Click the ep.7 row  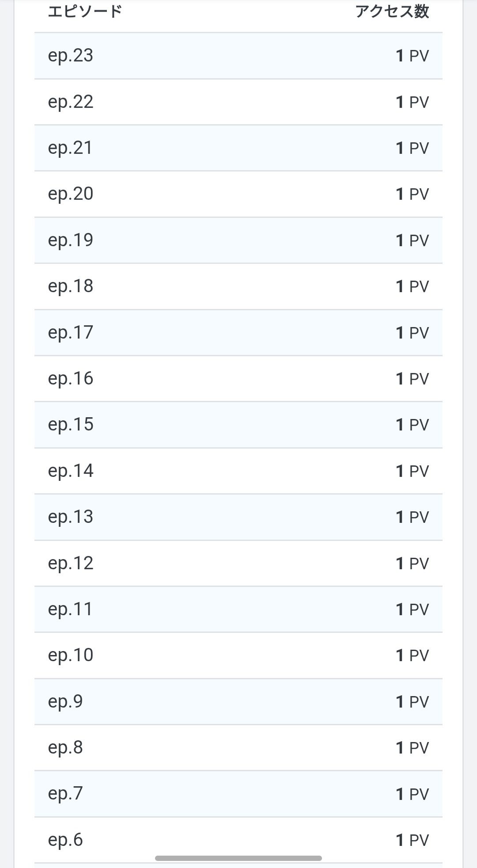click(x=238, y=794)
